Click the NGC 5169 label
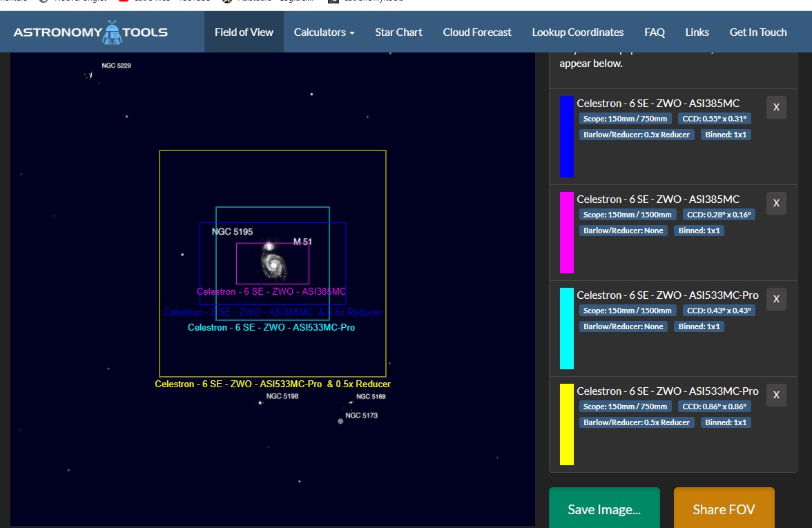812x528 pixels. [371, 396]
